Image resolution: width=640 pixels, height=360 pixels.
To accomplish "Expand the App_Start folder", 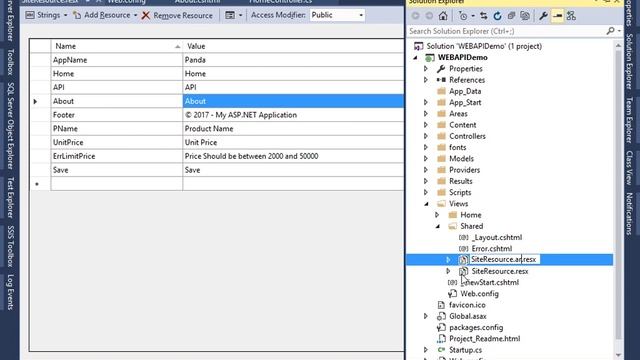I will 426,102.
